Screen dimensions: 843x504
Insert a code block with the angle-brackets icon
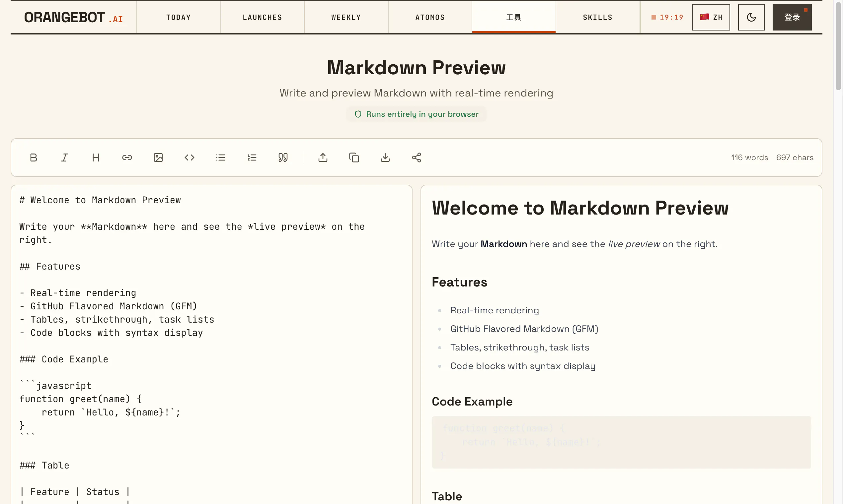coord(189,157)
